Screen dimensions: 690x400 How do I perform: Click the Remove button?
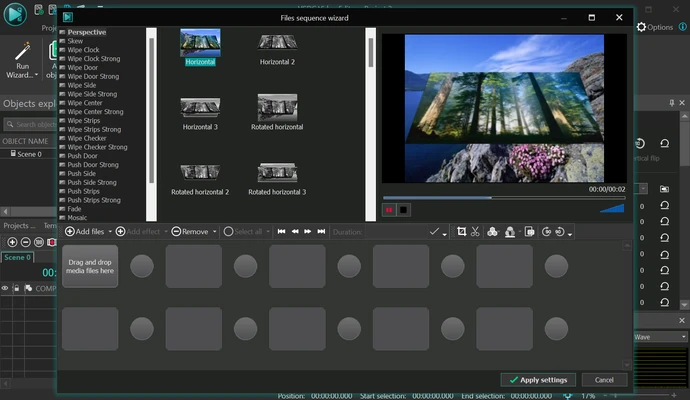[x=190, y=231]
